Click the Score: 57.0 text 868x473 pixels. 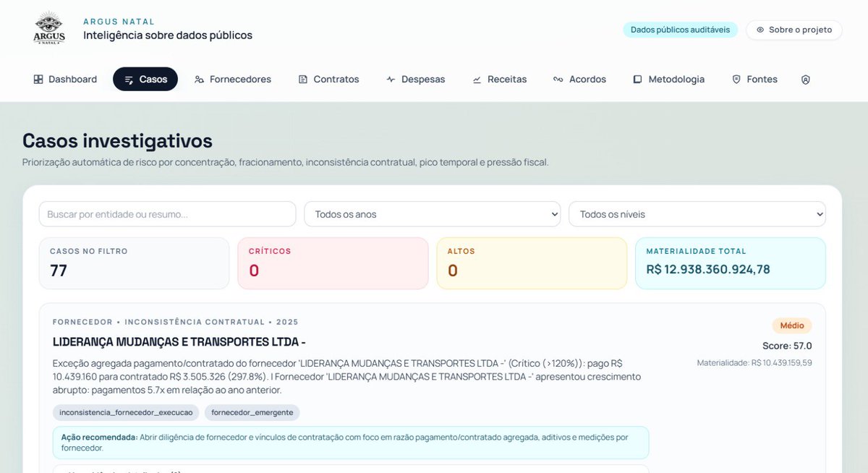[x=787, y=346]
